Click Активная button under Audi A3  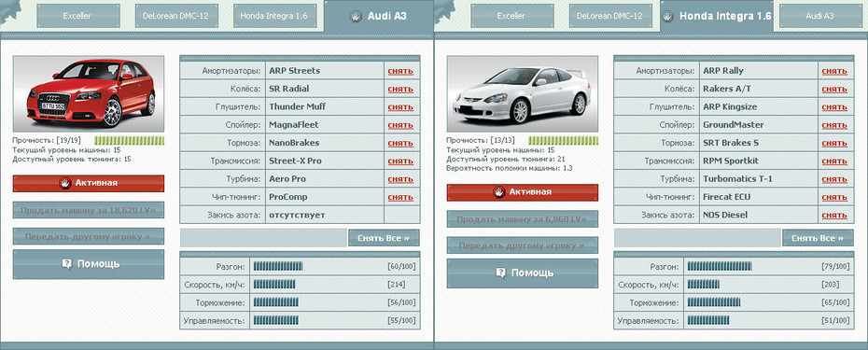click(89, 183)
